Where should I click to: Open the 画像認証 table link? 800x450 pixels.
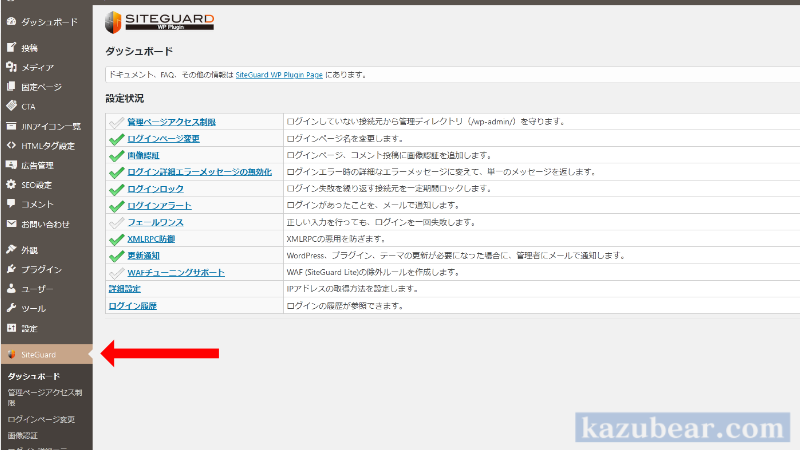[143, 156]
